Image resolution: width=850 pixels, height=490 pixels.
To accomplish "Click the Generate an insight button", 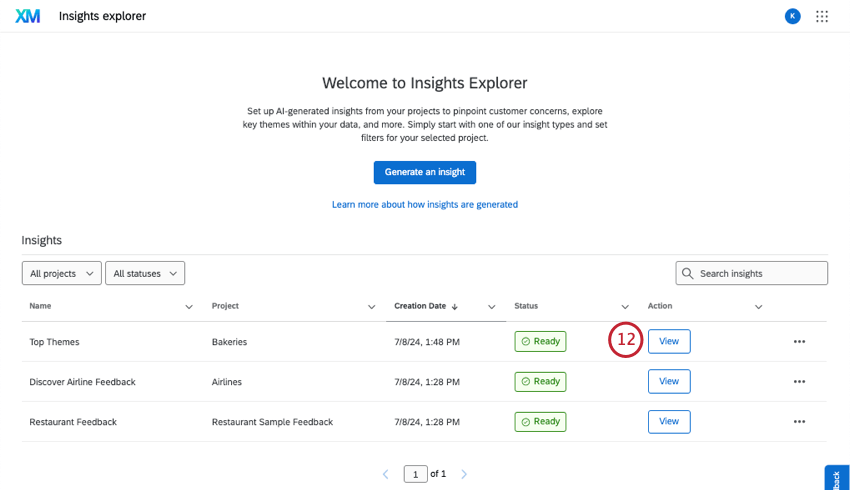I will point(425,172).
